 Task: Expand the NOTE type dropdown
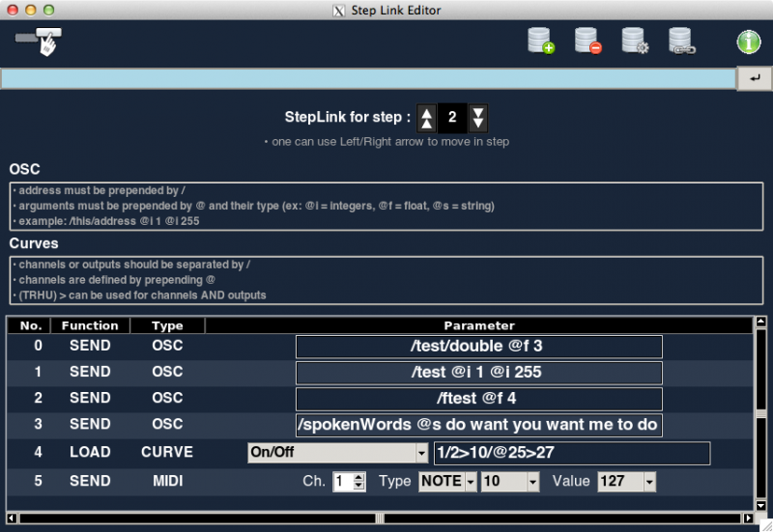471,481
